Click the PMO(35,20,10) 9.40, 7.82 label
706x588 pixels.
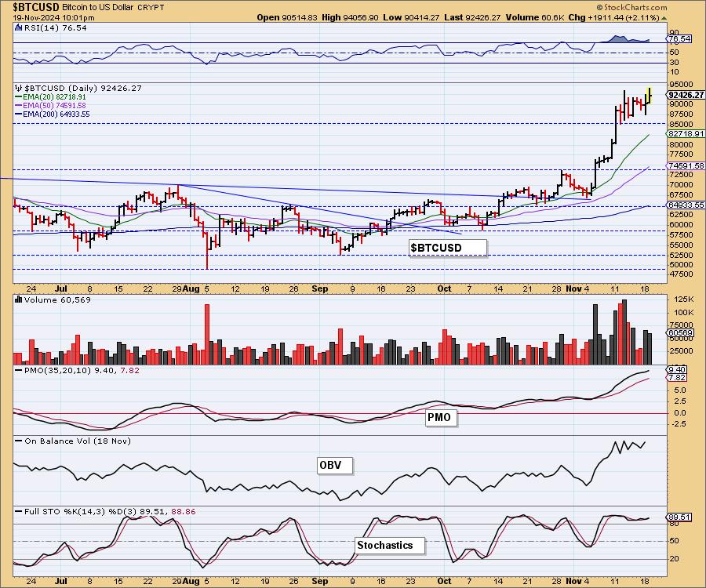click(82, 370)
